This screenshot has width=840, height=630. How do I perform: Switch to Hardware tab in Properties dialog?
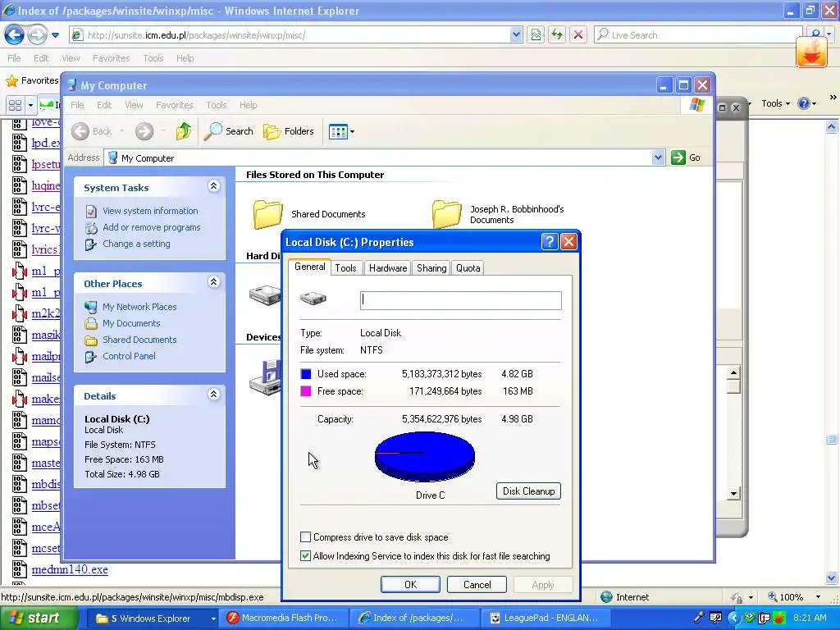point(388,268)
